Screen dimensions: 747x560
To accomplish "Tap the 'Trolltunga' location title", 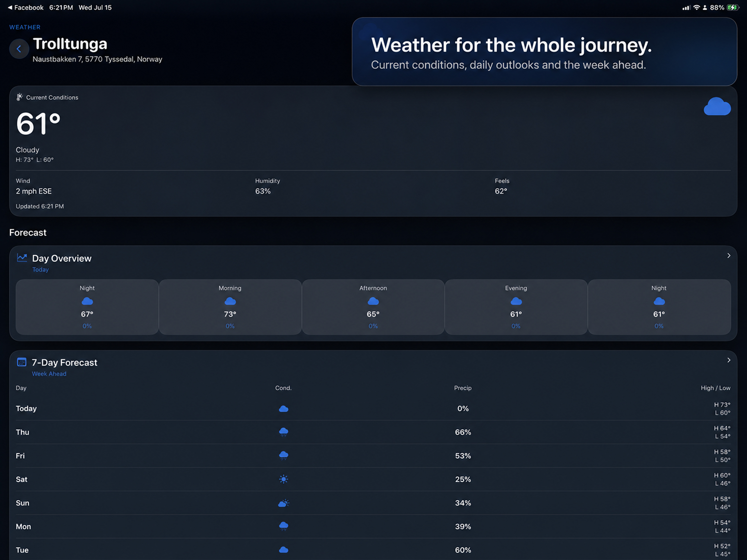I will 70,44.
